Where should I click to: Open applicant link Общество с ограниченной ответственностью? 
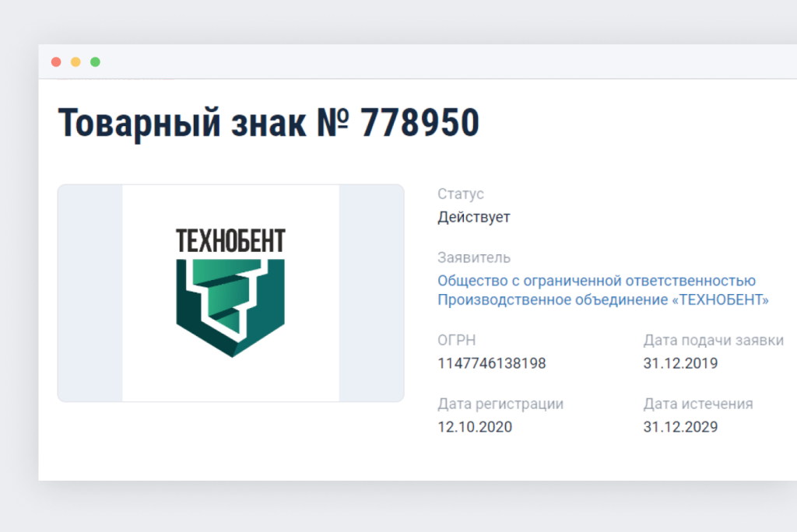596,281
